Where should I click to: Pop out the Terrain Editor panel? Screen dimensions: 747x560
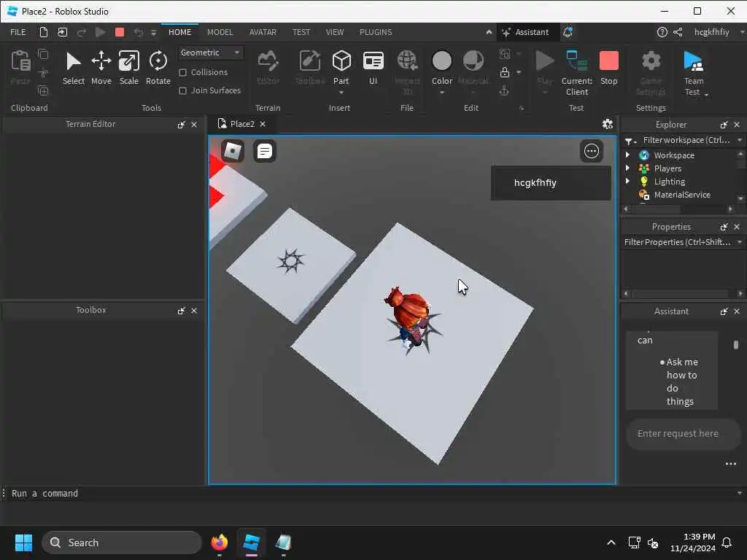pos(181,125)
